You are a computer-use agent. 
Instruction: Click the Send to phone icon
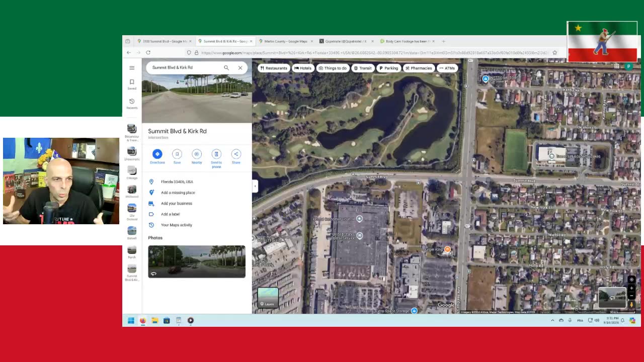[x=216, y=158]
